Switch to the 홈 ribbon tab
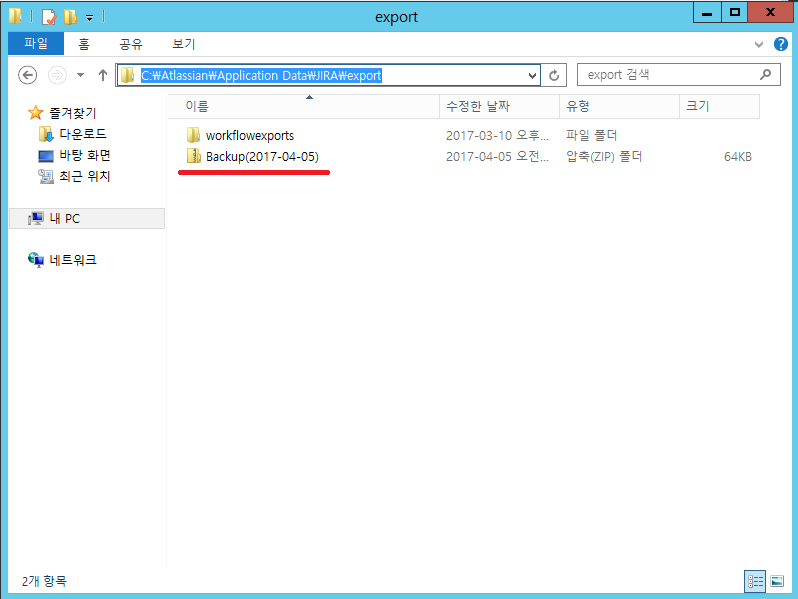The image size is (798, 599). [84, 44]
